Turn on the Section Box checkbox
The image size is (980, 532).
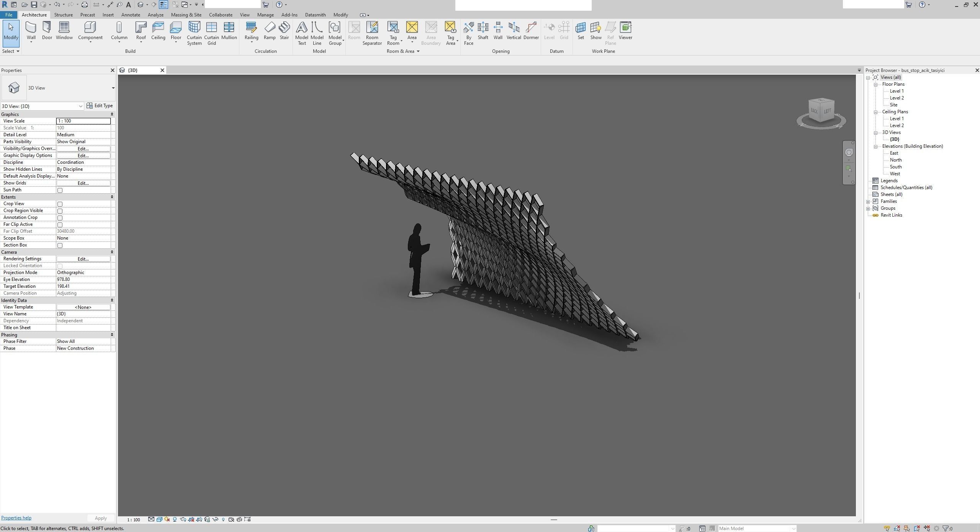click(x=60, y=245)
